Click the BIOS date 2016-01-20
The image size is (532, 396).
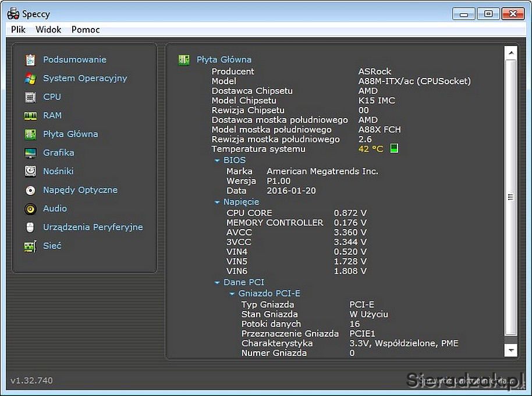[291, 191]
